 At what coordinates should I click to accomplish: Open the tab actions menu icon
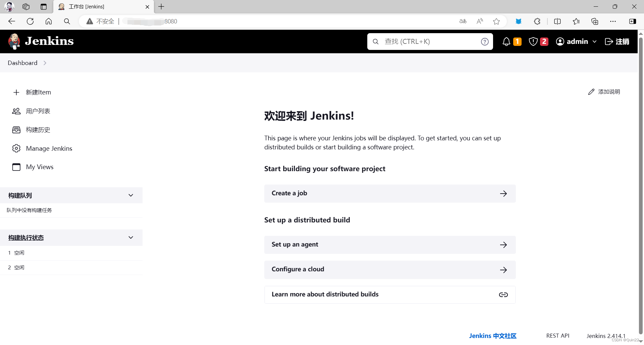44,7
